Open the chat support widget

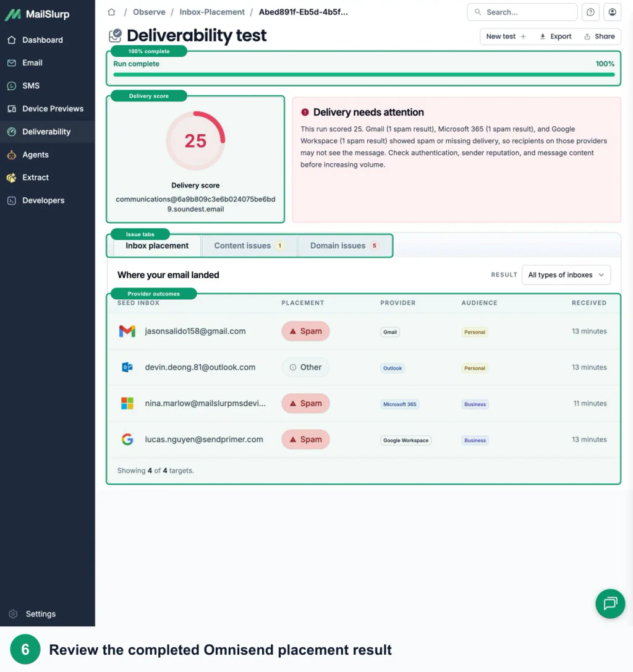click(x=610, y=603)
